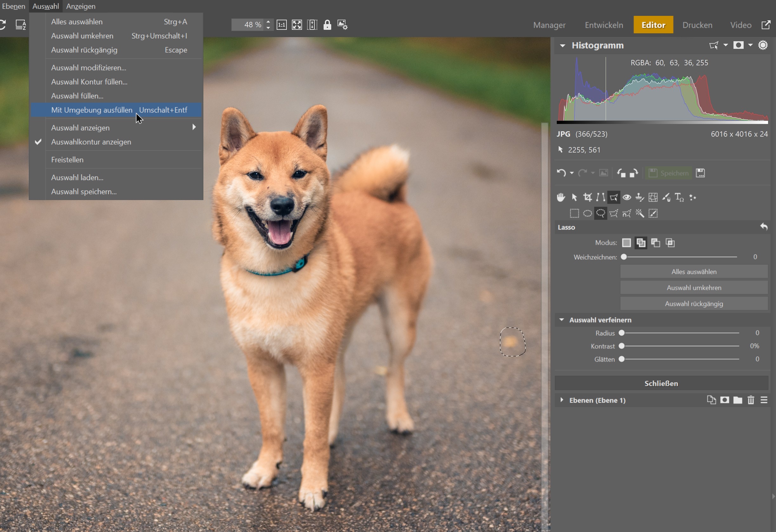Click the 'Alles auswählen' panel button
This screenshot has width=776, height=532.
(x=694, y=272)
